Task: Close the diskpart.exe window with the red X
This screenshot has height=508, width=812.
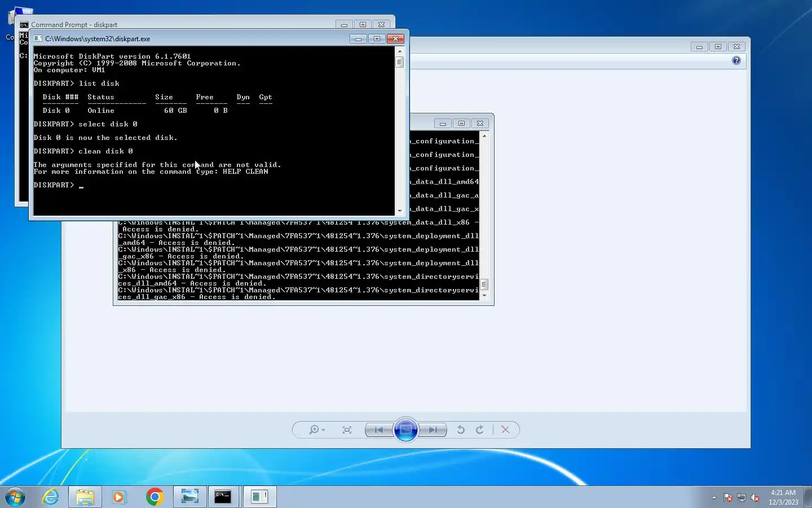Action: click(395, 39)
